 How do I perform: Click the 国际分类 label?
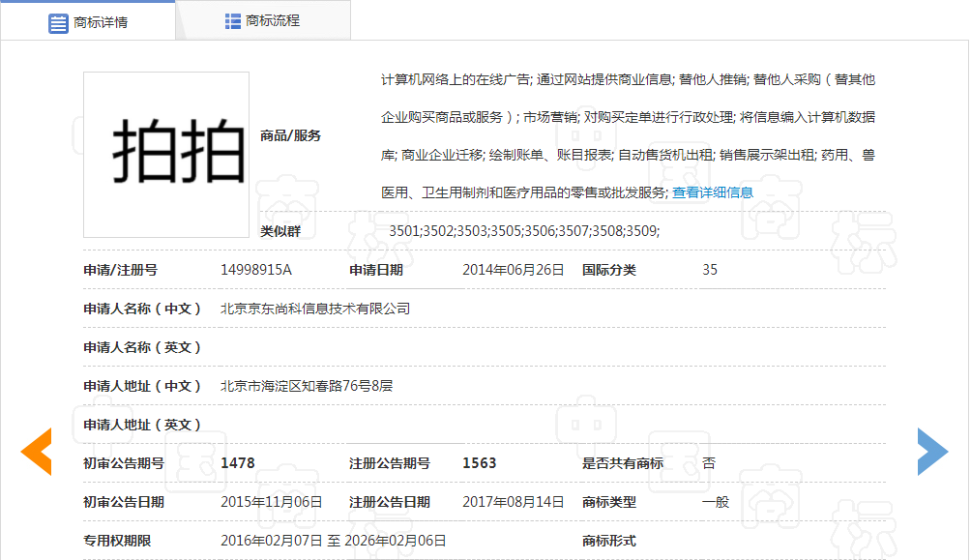click(x=608, y=270)
